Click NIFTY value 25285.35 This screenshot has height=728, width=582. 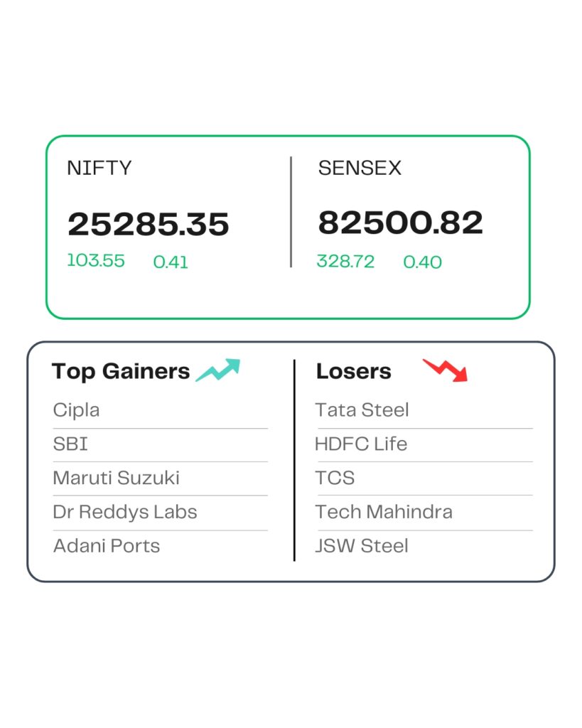tap(149, 225)
